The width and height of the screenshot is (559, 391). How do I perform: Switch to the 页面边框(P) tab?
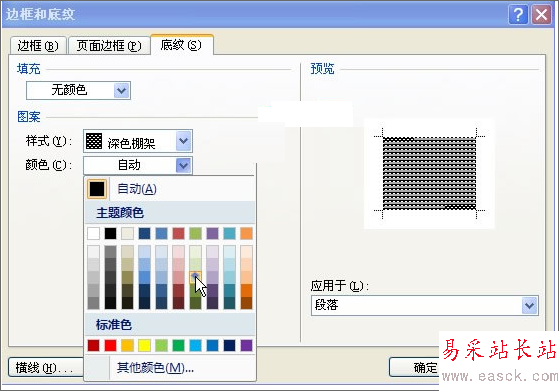pos(109,46)
